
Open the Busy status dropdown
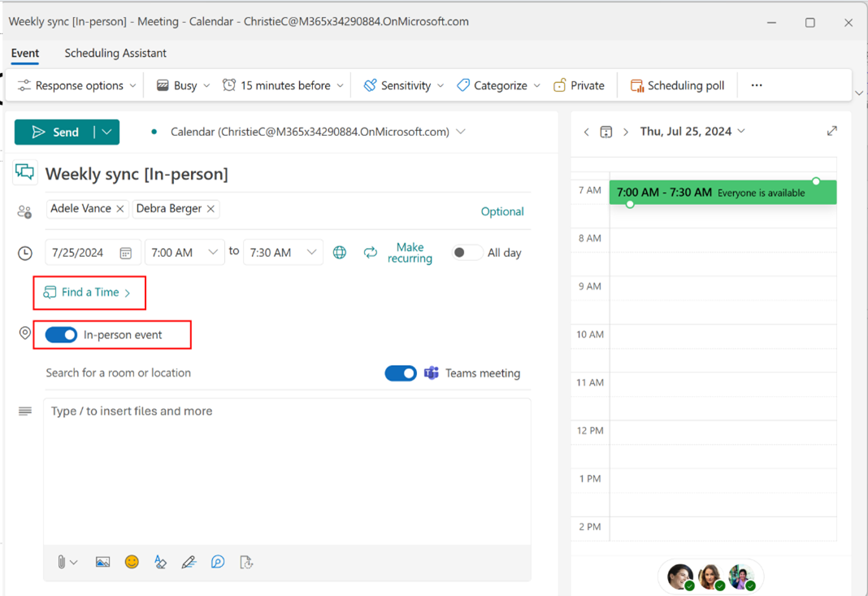pos(181,85)
